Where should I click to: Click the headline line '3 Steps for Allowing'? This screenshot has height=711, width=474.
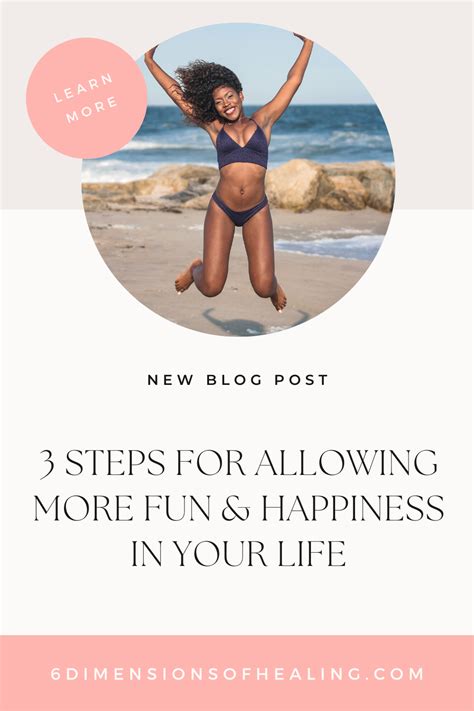point(238,463)
